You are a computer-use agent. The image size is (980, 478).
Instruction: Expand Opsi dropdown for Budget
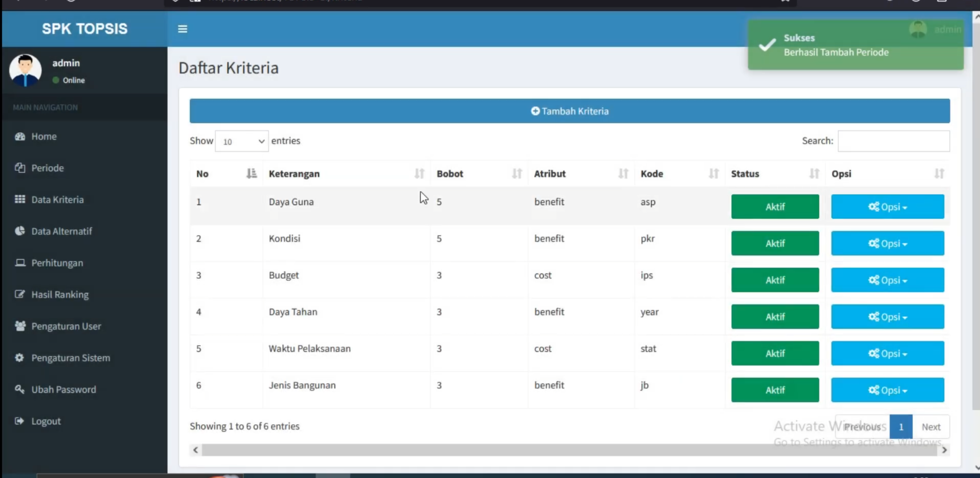[x=887, y=280]
